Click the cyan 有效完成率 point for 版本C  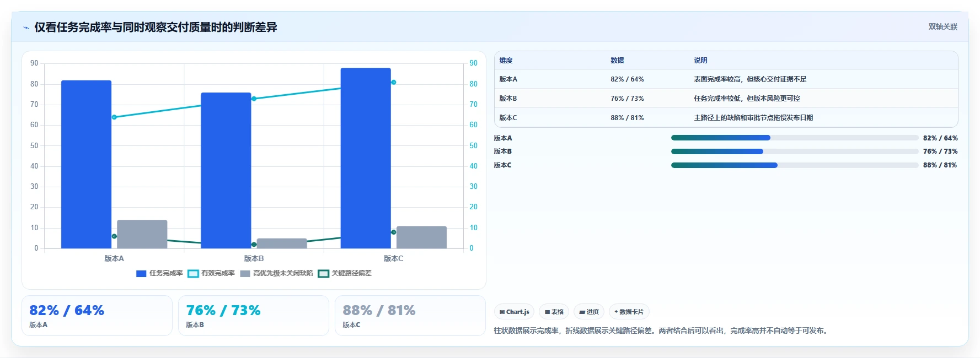pyautogui.click(x=393, y=82)
